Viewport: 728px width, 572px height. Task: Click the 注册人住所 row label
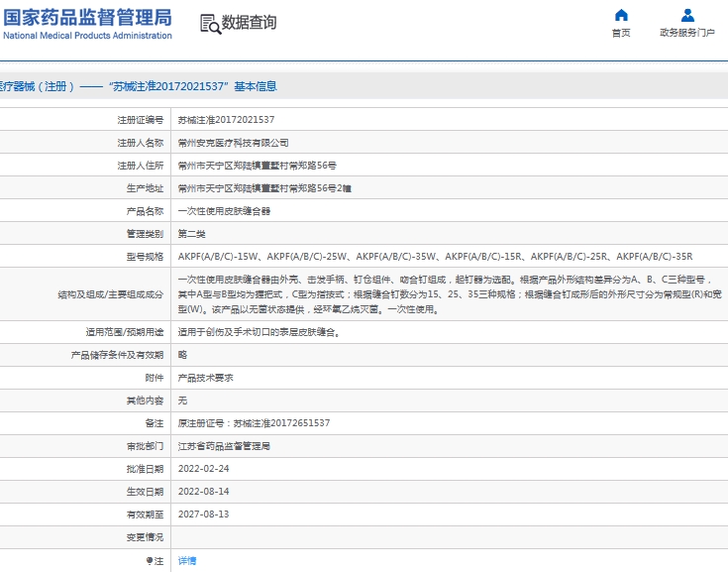click(141, 166)
